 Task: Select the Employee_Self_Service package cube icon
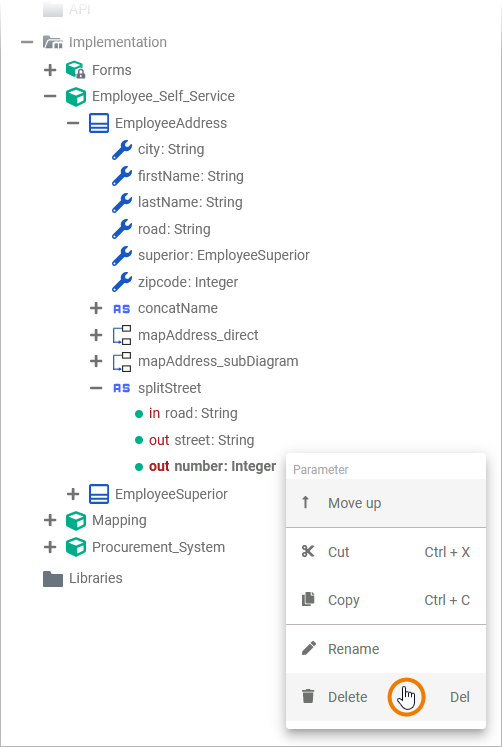(75, 96)
